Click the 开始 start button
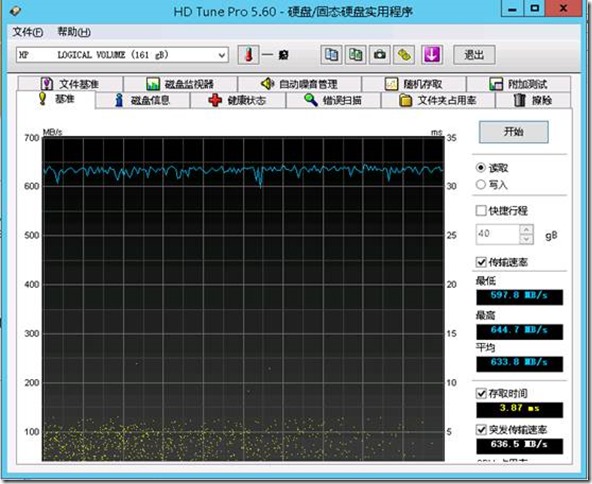This screenshot has width=592, height=484. [x=513, y=132]
